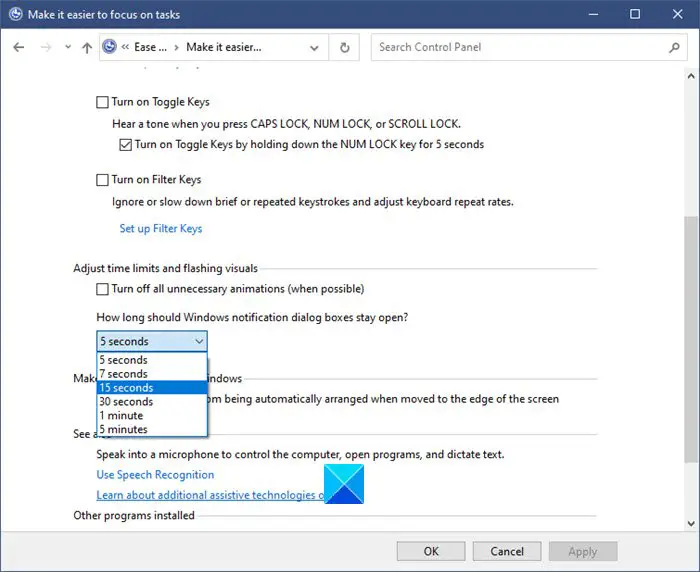Enable Turn on Filter Keys checkbox

tap(102, 180)
